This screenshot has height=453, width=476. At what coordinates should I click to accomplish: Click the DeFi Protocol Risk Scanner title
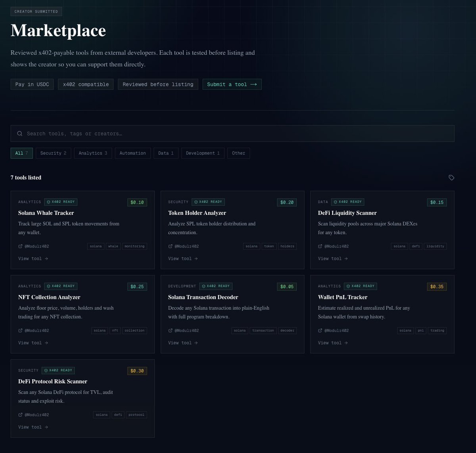[53, 382]
